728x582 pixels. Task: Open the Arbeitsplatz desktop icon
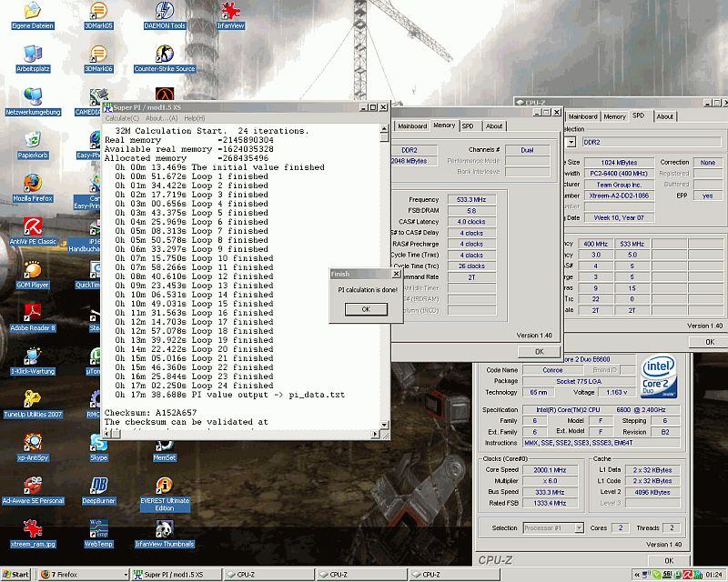[33, 58]
